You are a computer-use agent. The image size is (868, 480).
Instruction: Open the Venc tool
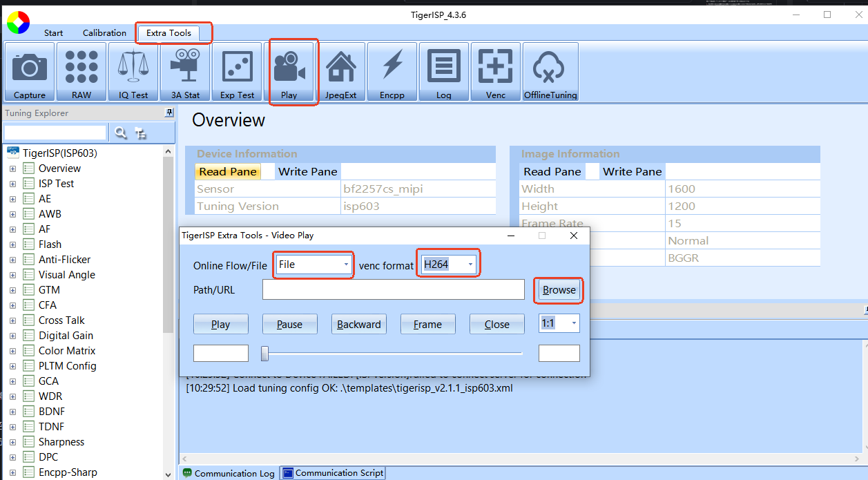[x=495, y=72]
